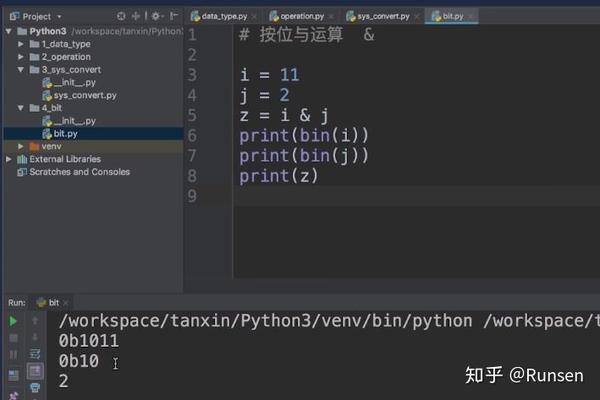Viewport: 600px width, 400px height.
Task: Open the Project view dropdown
Action: [59, 17]
